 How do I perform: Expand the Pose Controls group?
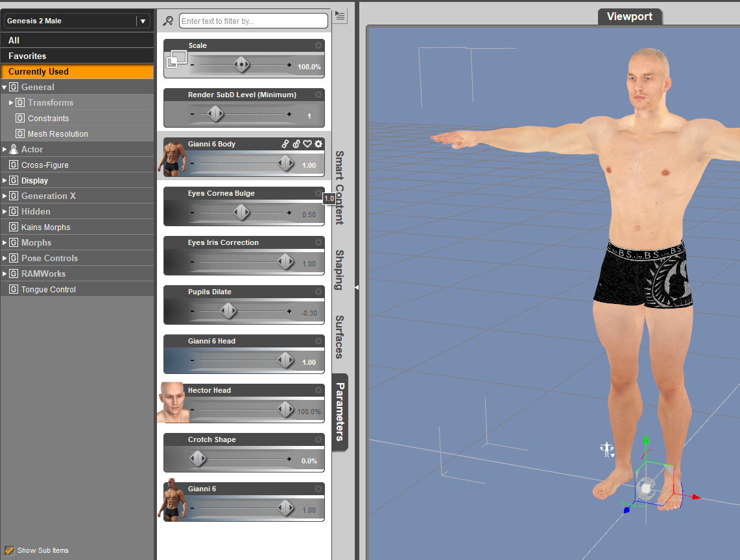[5, 258]
